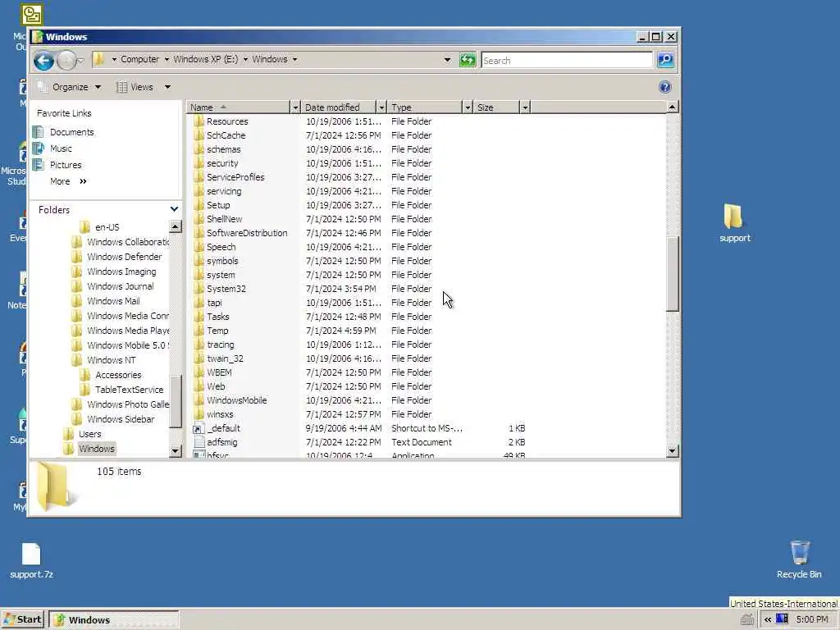Click the Start button

(23, 620)
